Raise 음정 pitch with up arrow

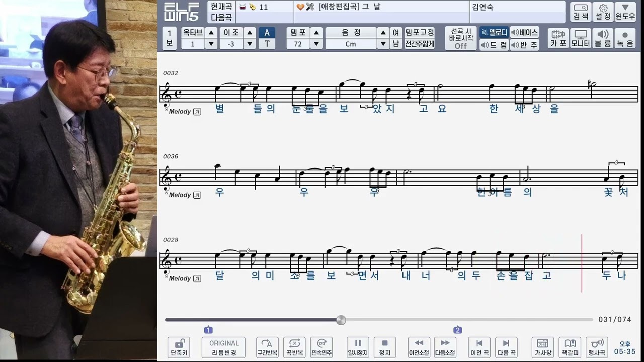[x=383, y=32]
